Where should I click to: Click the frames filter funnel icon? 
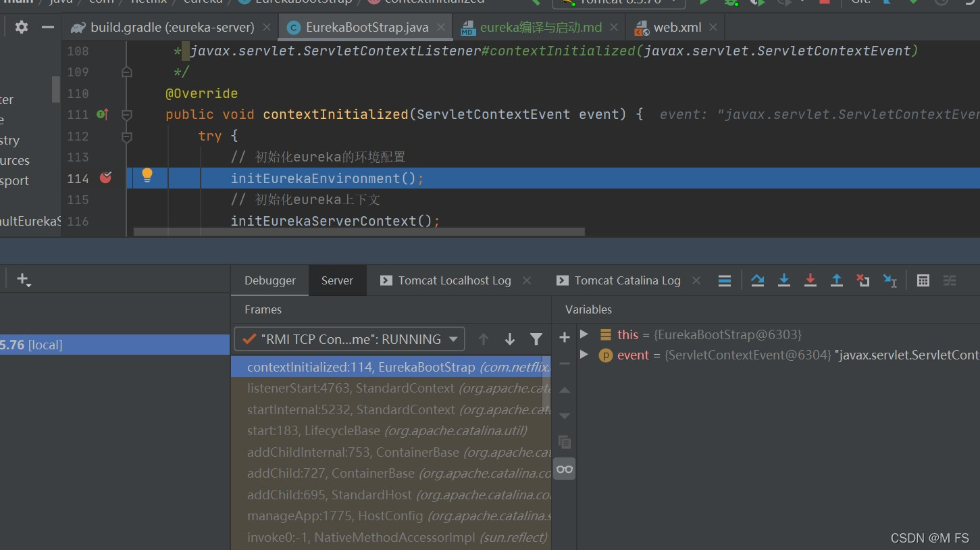536,339
